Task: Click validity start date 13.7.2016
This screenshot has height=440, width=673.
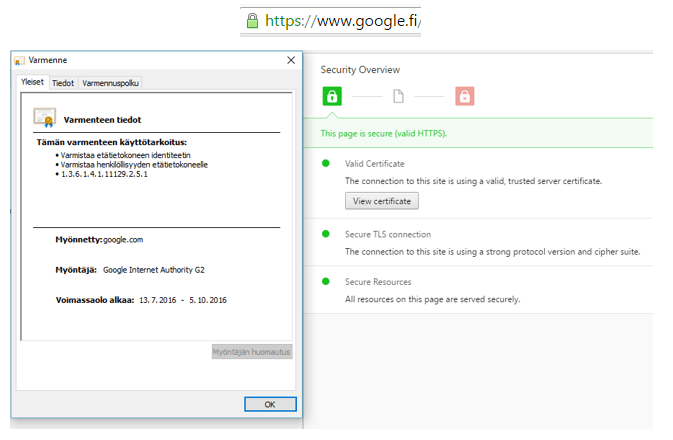Action: point(158,300)
